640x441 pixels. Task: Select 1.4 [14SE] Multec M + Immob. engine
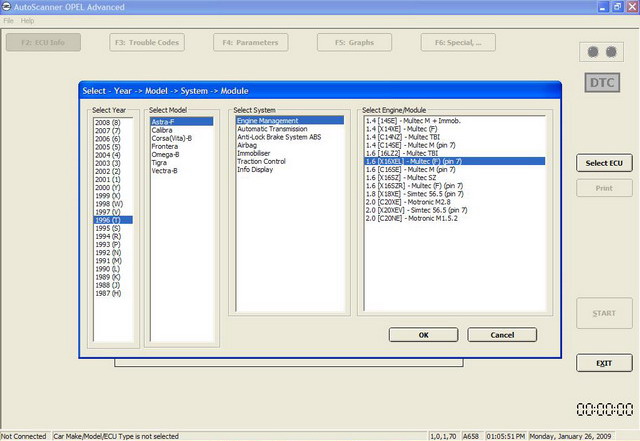coord(455,120)
